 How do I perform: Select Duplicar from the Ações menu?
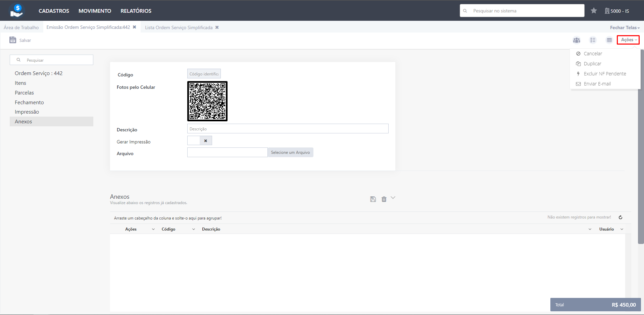(592, 64)
